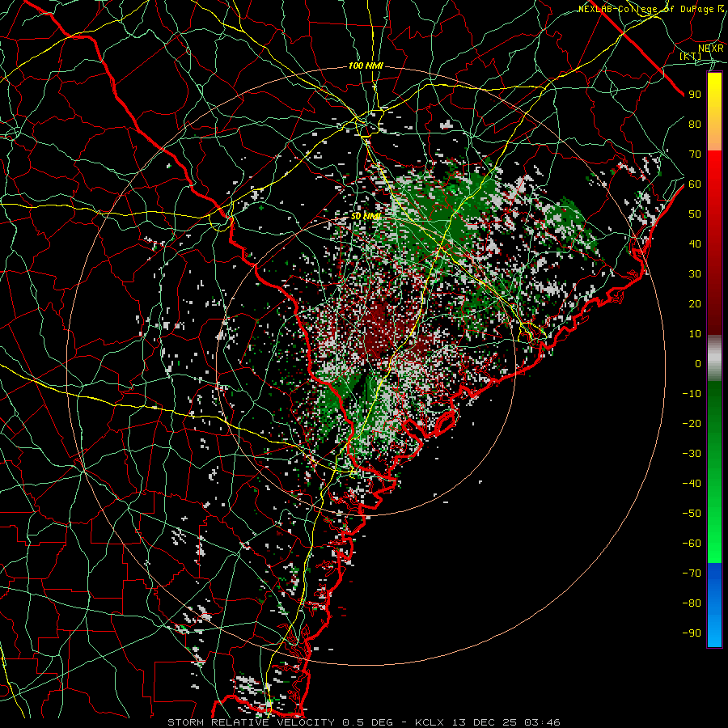Click the -60 value on velocity scale
Screen dimensions: 728x728
tap(692, 544)
